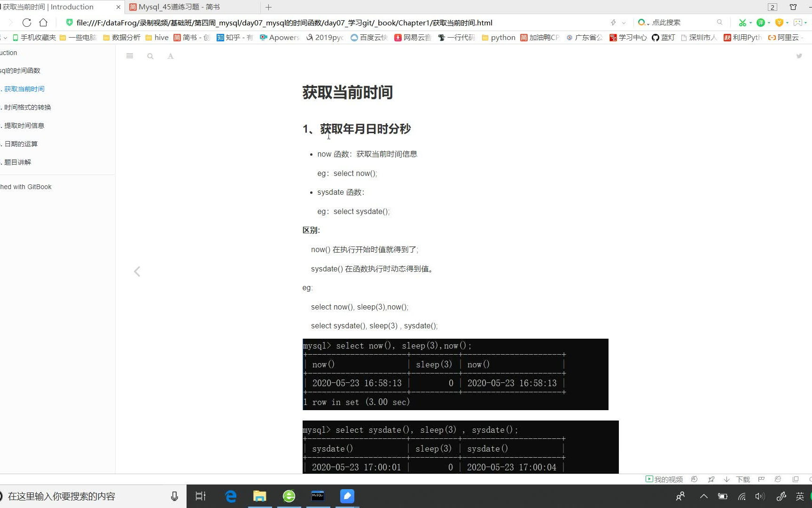Go to browser home page icon
The height and width of the screenshot is (508, 812).
tap(43, 23)
